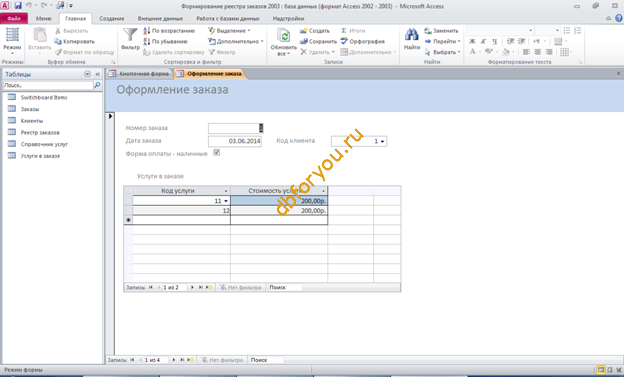The width and height of the screenshot is (624, 377).
Task: Click Итоги sigma icon
Action: 344,31
